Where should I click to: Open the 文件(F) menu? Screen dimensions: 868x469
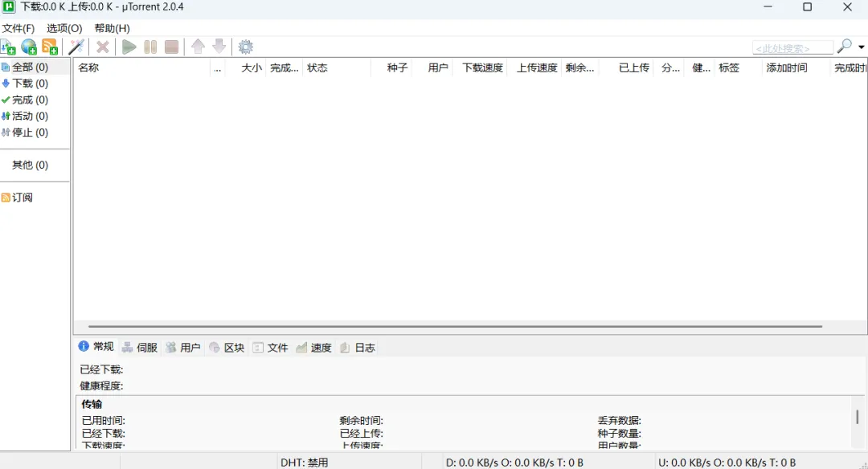tap(18, 28)
